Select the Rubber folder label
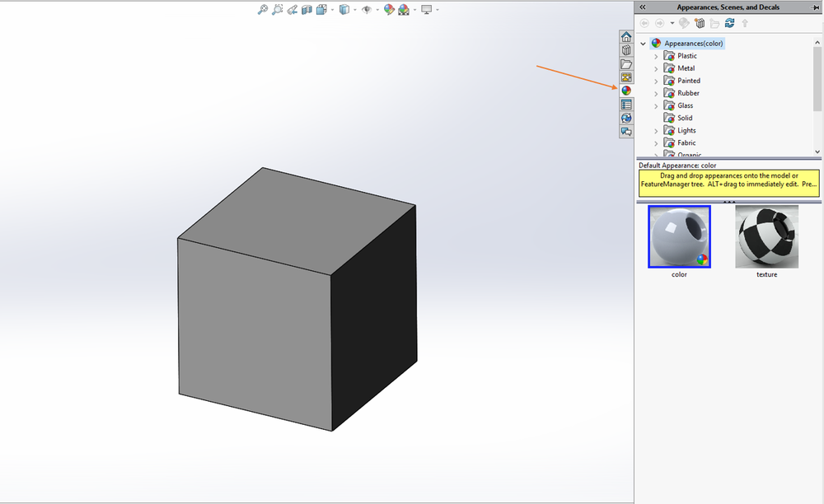The image size is (824, 504). (688, 93)
